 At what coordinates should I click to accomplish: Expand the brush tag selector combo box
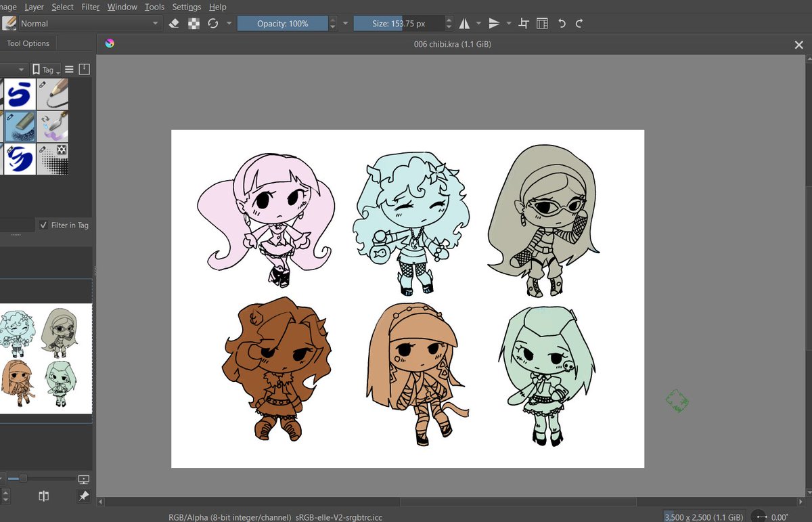(x=14, y=69)
